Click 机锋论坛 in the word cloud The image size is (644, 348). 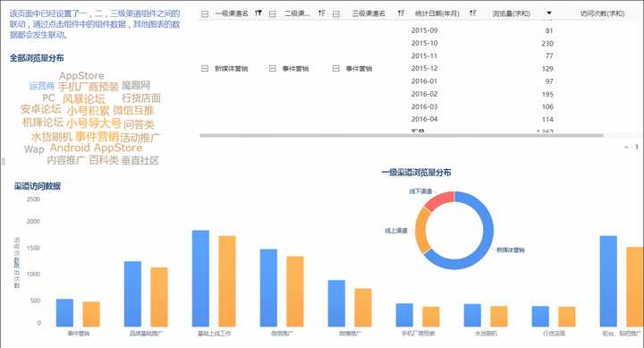(x=43, y=122)
